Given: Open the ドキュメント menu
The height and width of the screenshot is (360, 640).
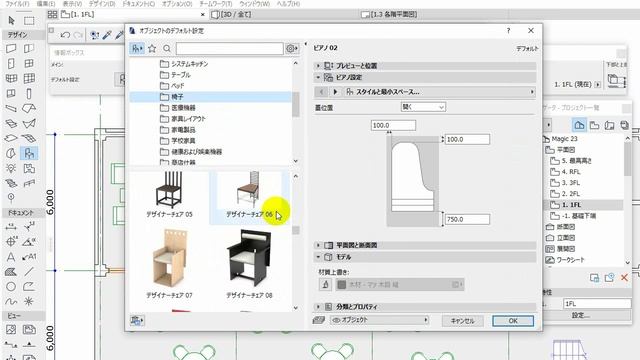Looking at the screenshot, I should [138, 3].
